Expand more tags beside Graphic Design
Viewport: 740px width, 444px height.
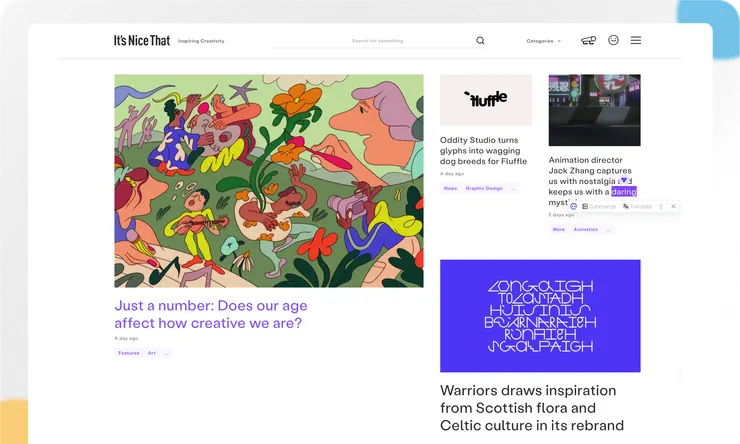[x=513, y=188]
